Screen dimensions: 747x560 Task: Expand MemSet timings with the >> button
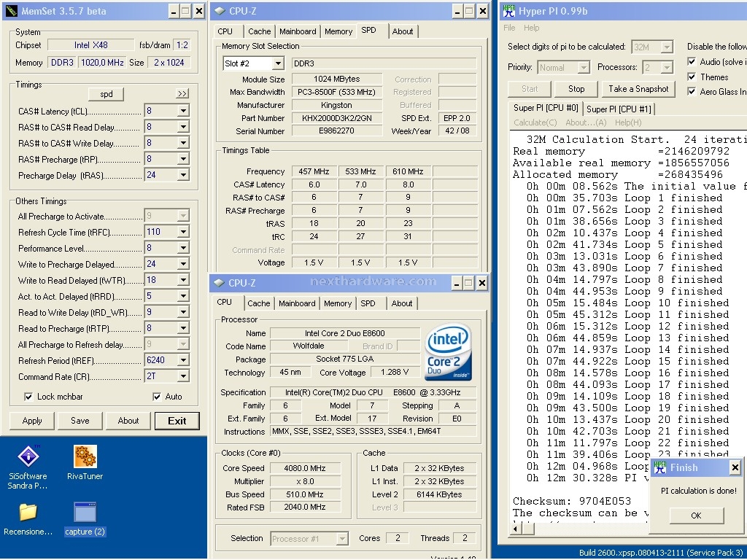[x=182, y=94]
